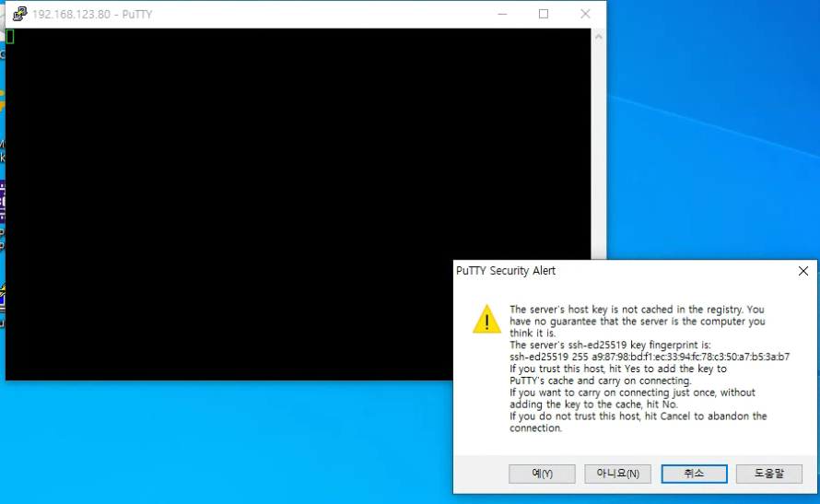Click the yellow warning icon in the alert

(486, 319)
